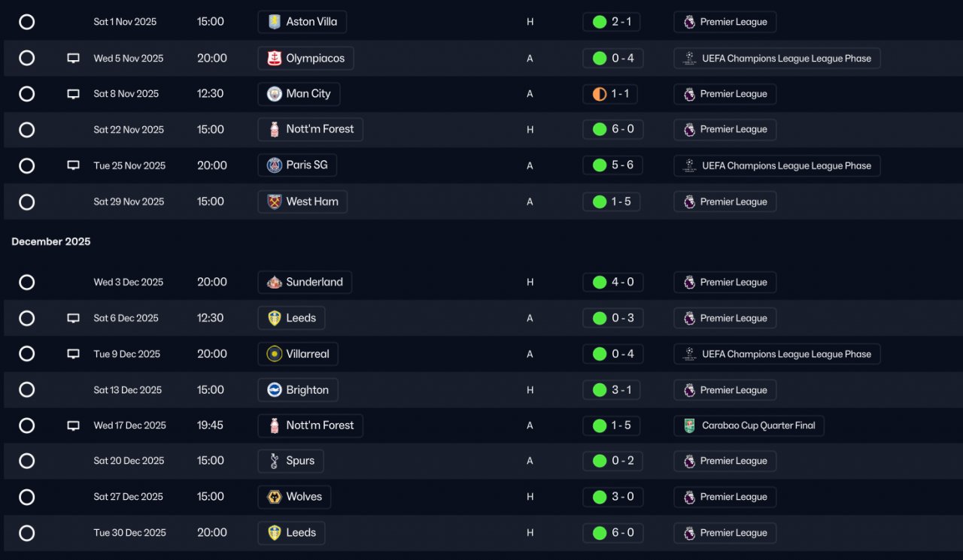Screen dimensions: 963x560
Task: Select the radio circle for Sunderland fixture
Action: click(26, 283)
